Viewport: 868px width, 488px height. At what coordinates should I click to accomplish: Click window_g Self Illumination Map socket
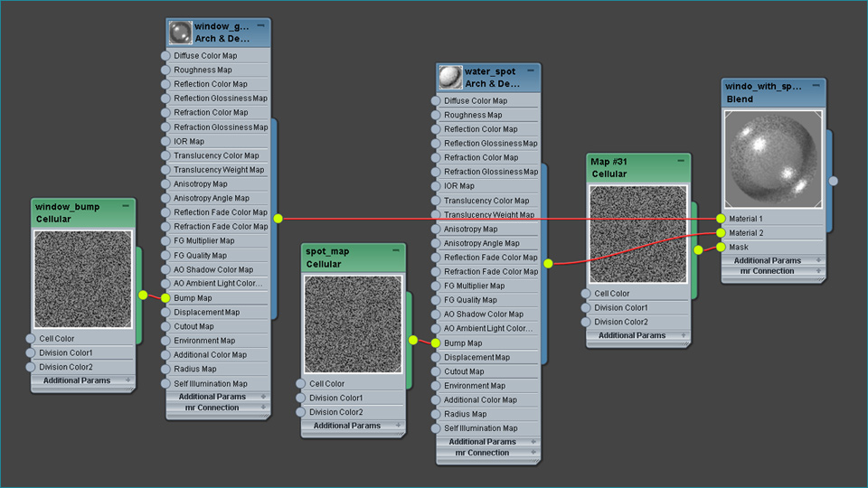pyautogui.click(x=165, y=383)
